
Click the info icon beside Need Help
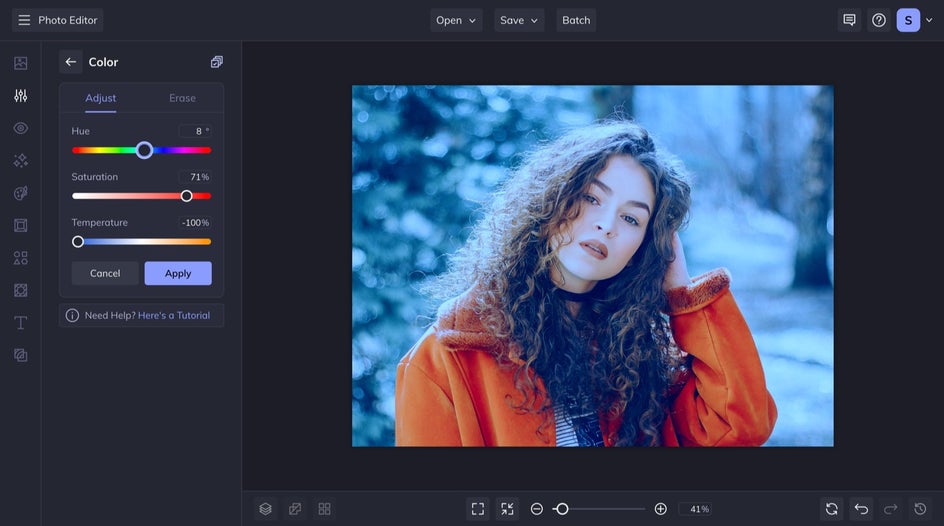tap(72, 315)
